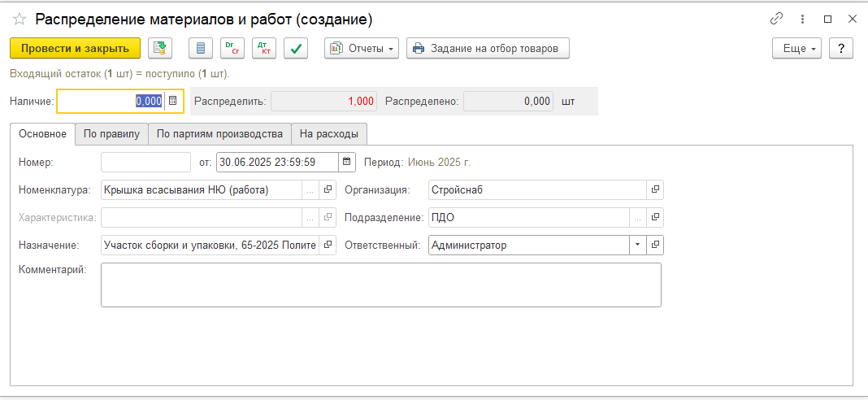
Task: Copy link via the chain link icon
Action: [x=776, y=19]
